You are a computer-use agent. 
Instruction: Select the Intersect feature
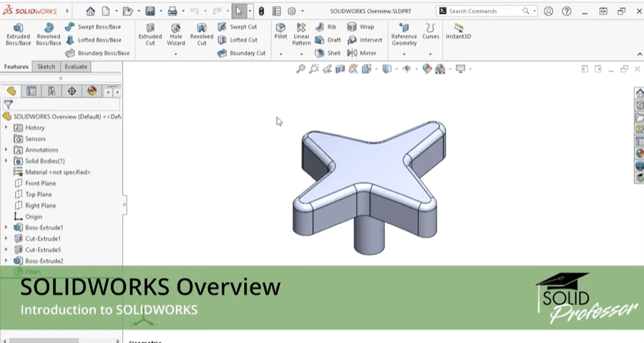pyautogui.click(x=365, y=40)
